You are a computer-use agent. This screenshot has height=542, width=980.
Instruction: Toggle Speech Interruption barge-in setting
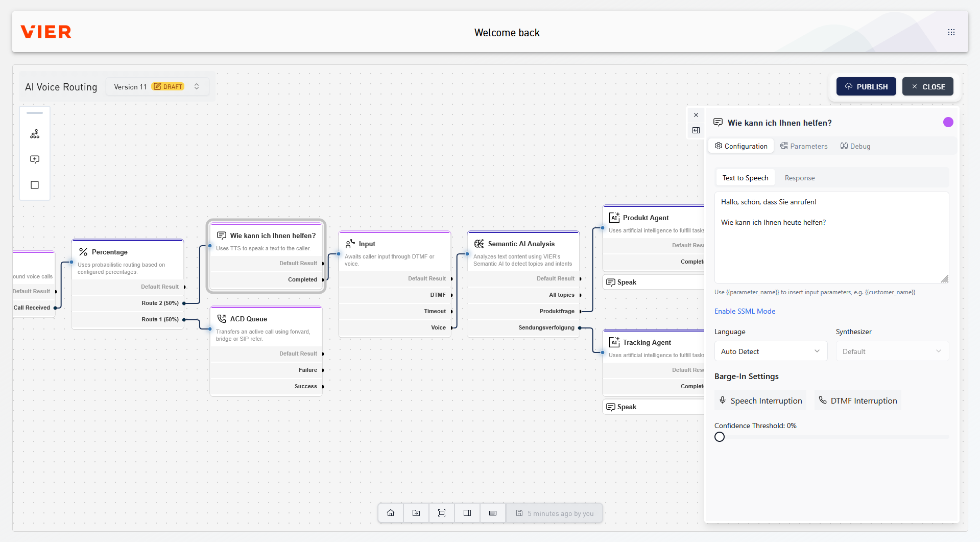point(760,400)
